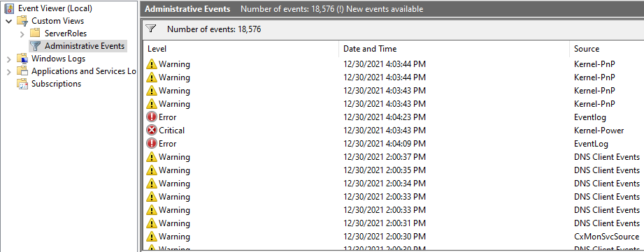Collapse the Custom Views tree node
This screenshot has width=644, height=252.
pos(9,21)
